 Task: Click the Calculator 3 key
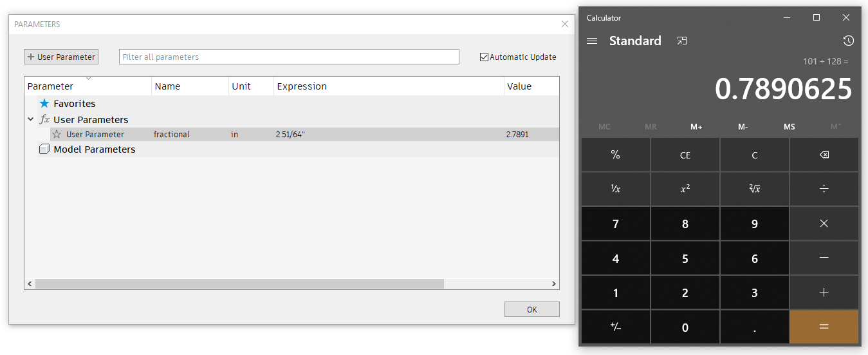tap(755, 293)
